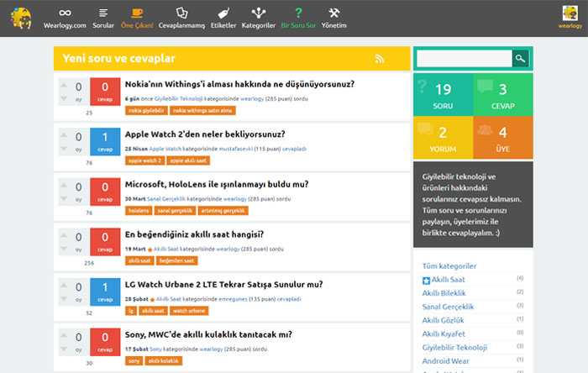The height and width of the screenshot is (373, 588).
Task: Click into the search text field
Action: coord(463,58)
